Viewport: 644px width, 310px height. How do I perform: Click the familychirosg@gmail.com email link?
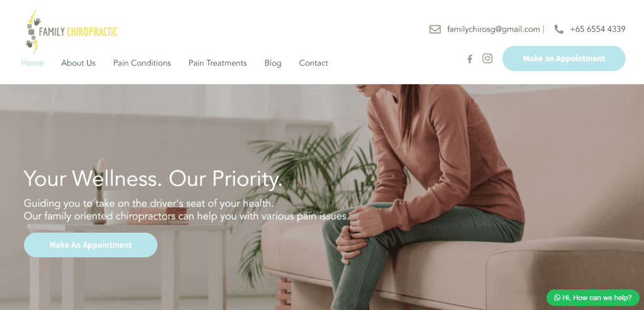[493, 29]
